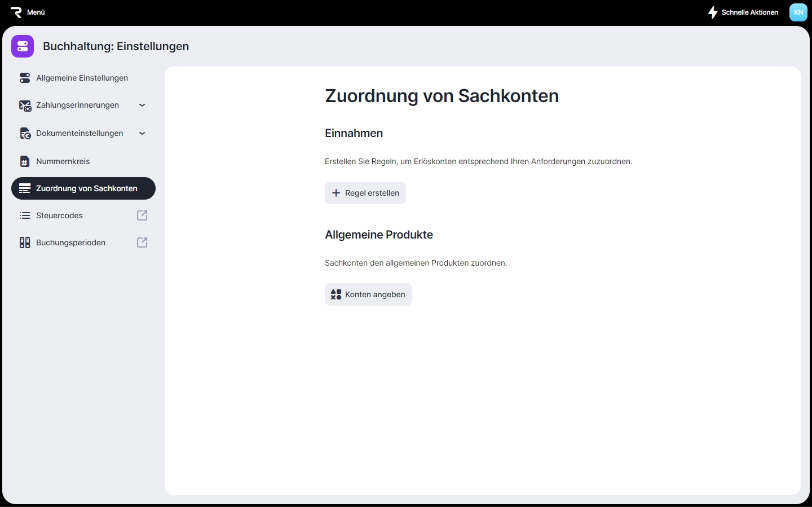Open Buchungsperioden via external link icon
The image size is (812, 507).
pos(142,243)
